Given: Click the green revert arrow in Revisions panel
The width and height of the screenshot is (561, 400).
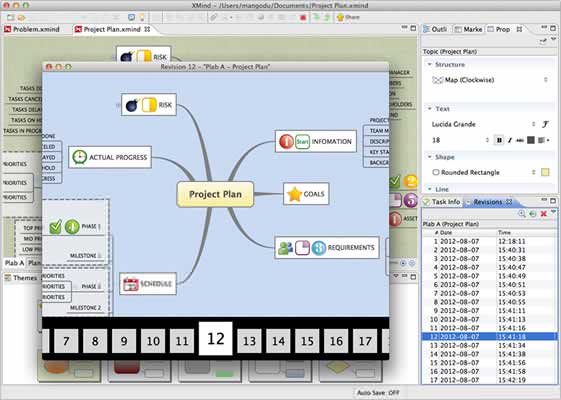Looking at the screenshot, I should (533, 214).
